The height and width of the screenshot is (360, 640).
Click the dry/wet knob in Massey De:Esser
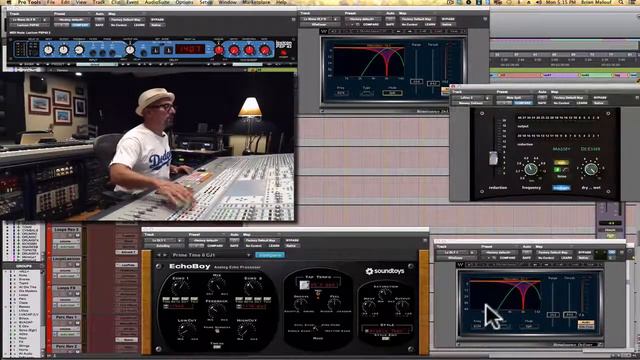[x=591, y=169]
